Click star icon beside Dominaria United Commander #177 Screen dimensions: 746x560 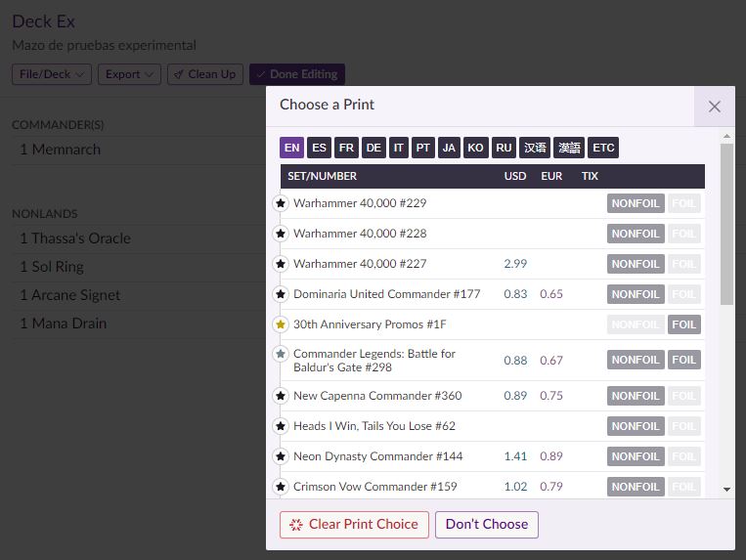281,294
